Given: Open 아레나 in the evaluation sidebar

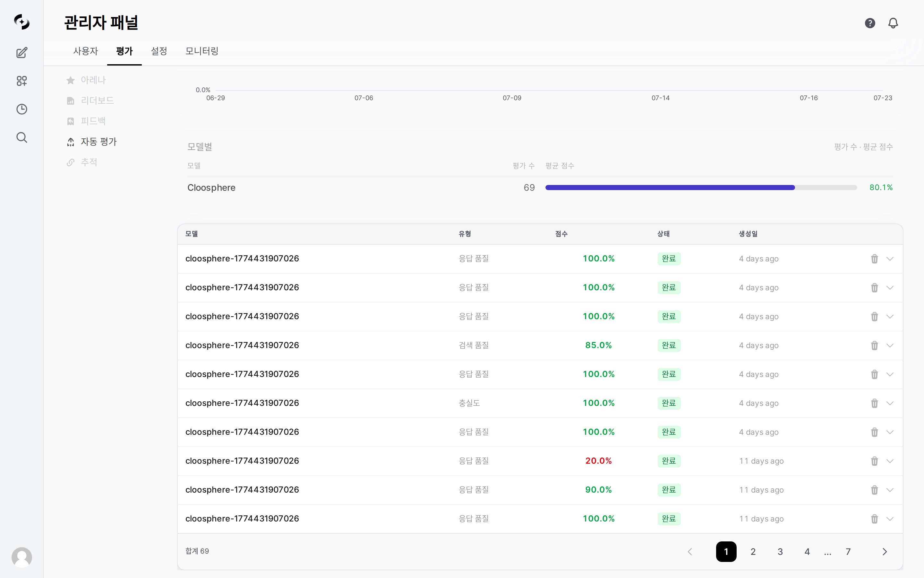Looking at the screenshot, I should coord(86,80).
